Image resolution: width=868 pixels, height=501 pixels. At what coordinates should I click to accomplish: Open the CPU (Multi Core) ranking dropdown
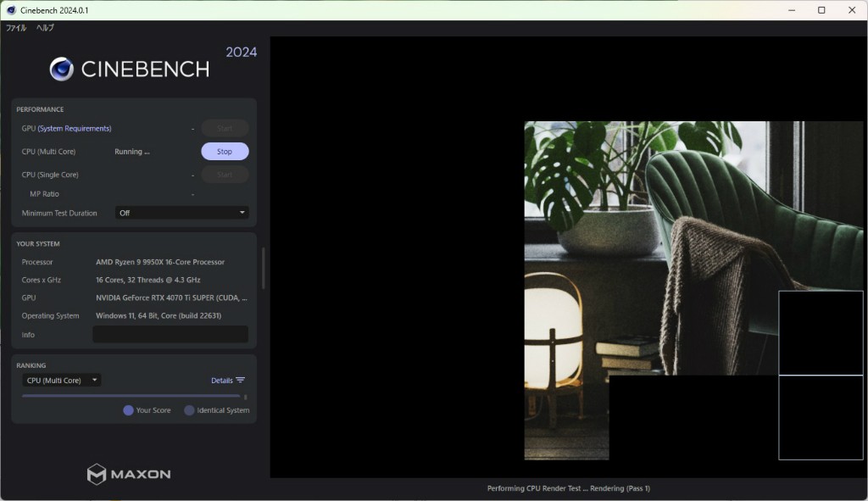(61, 381)
